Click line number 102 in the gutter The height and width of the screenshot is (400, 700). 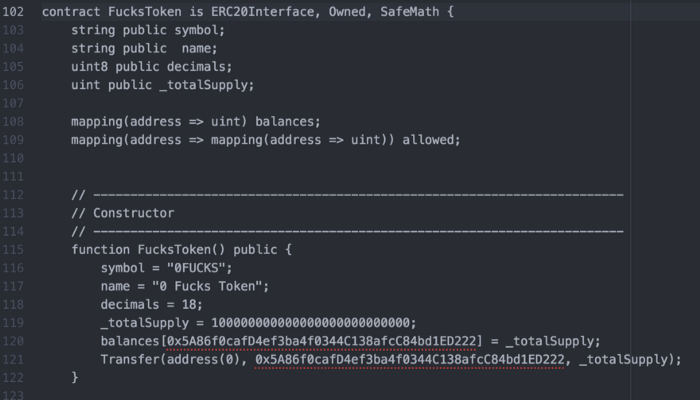pos(15,13)
